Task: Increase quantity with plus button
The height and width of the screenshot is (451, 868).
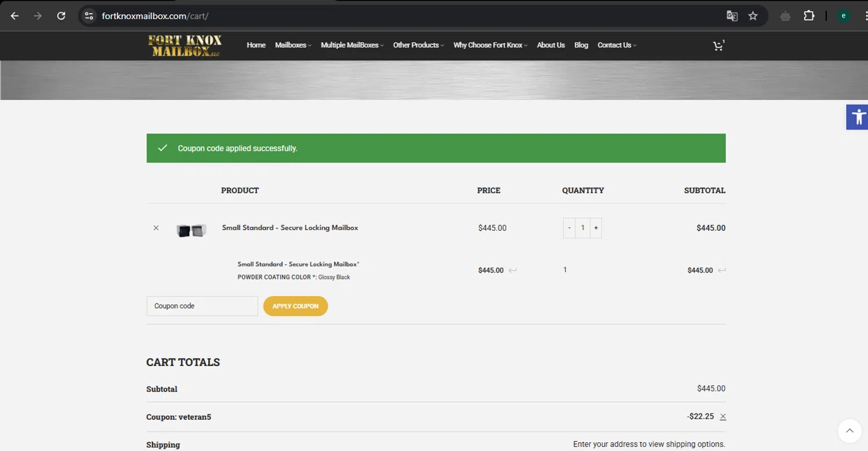Action: [x=596, y=228]
